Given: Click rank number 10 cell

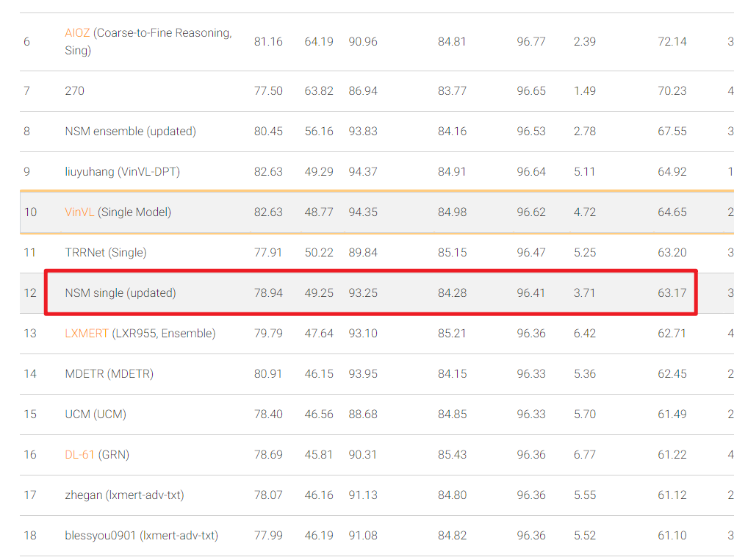Looking at the screenshot, I should [x=29, y=212].
